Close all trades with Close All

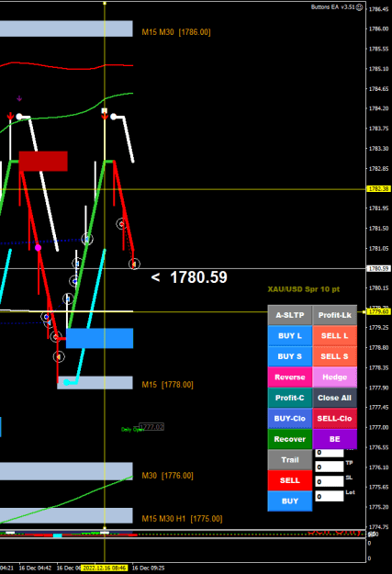(334, 398)
